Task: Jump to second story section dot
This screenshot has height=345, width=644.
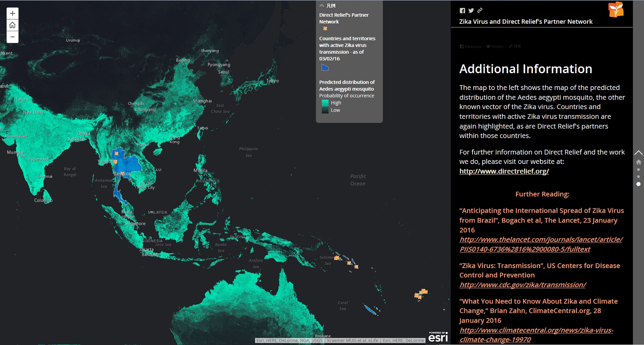Action: pos(638,170)
